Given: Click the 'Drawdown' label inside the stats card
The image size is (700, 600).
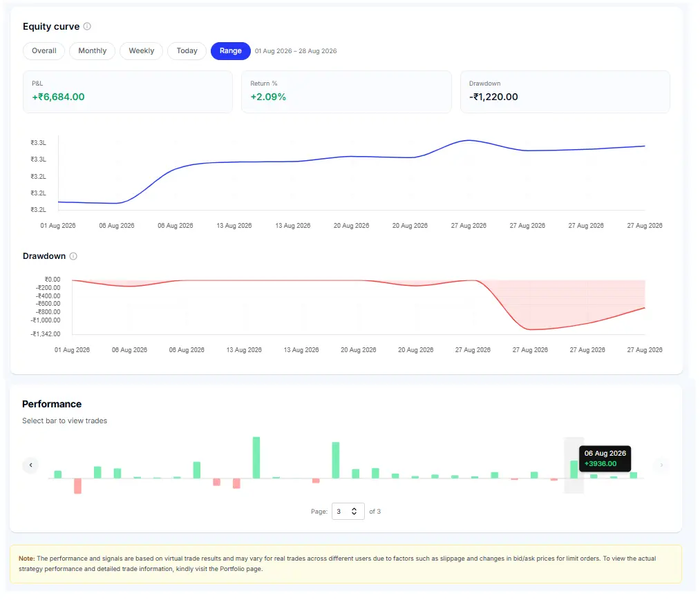Looking at the screenshot, I should click(x=484, y=84).
